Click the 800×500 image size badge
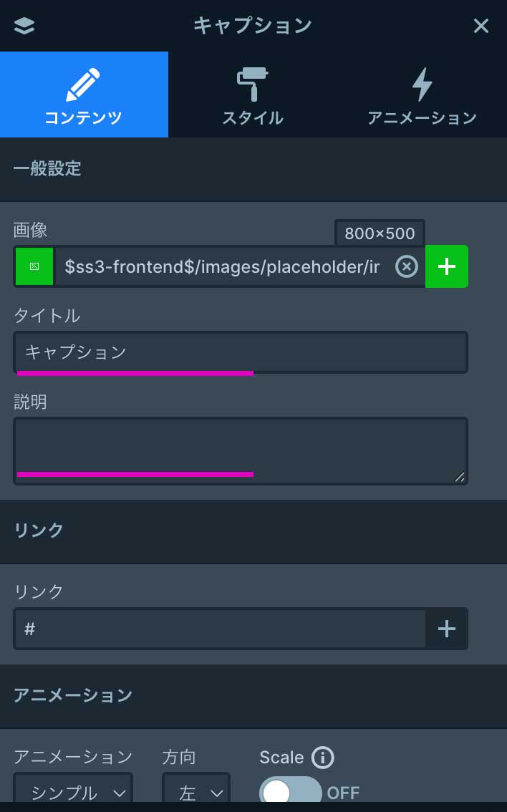This screenshot has height=812, width=507. 380,233
